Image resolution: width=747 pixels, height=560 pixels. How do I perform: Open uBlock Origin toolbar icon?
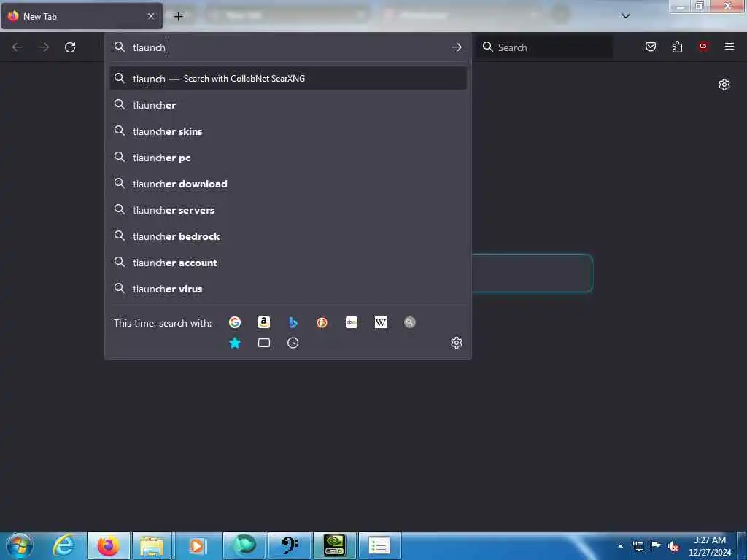pos(703,47)
